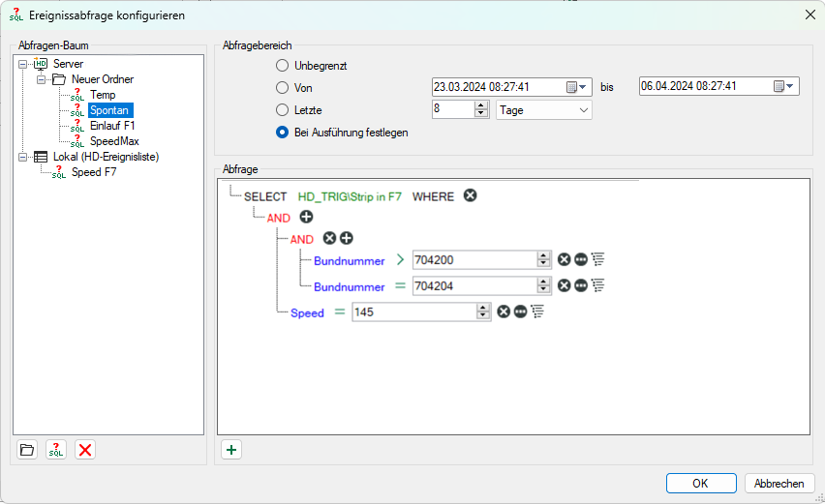825x504 pixels.
Task: Select the Einlauf F1 query
Action: click(112, 126)
